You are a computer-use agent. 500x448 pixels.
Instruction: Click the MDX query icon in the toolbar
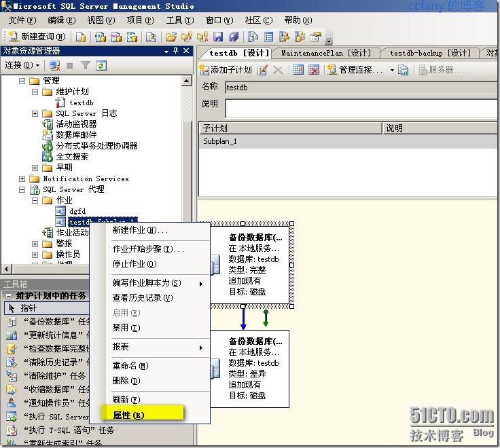[x=100, y=37]
